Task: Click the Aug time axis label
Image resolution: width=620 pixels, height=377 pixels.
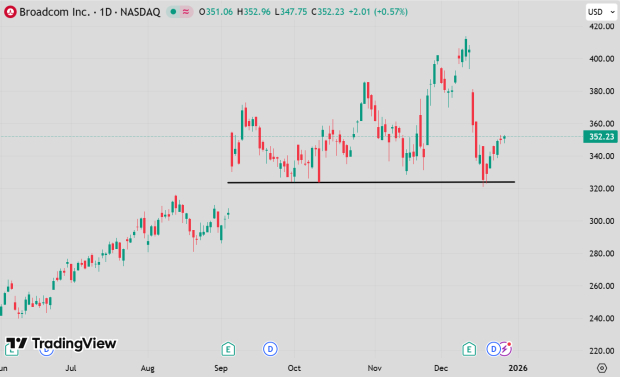Action: click(147, 368)
